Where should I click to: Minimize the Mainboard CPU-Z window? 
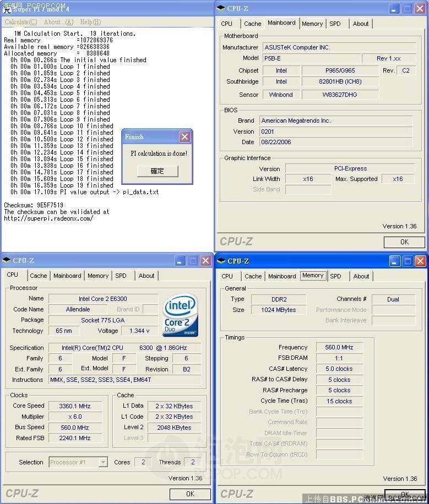(394, 9)
